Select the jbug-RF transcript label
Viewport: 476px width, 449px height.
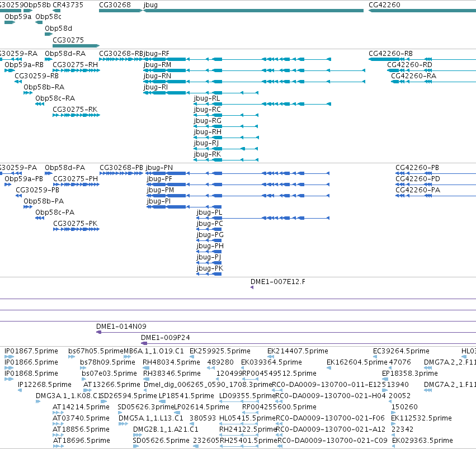point(157,54)
